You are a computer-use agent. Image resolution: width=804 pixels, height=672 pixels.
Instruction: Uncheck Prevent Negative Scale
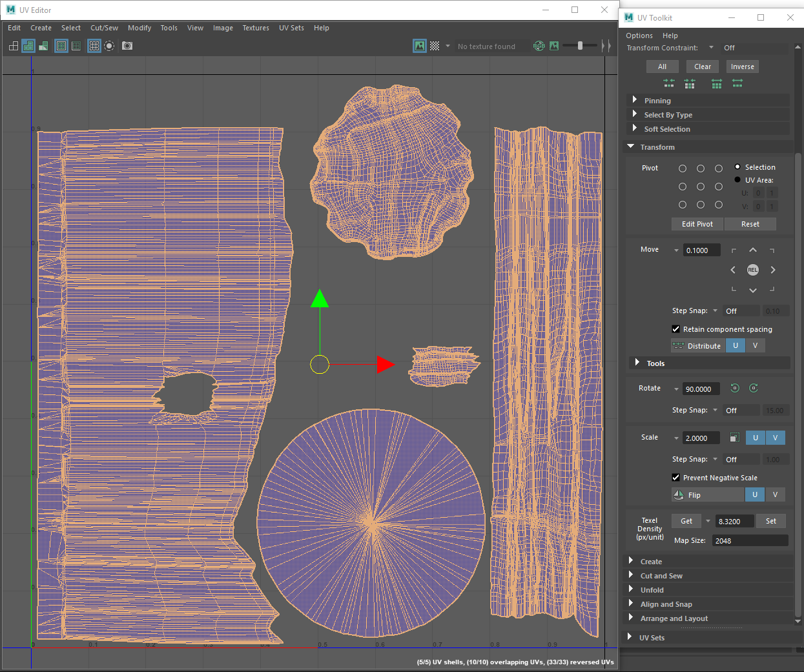click(x=676, y=478)
